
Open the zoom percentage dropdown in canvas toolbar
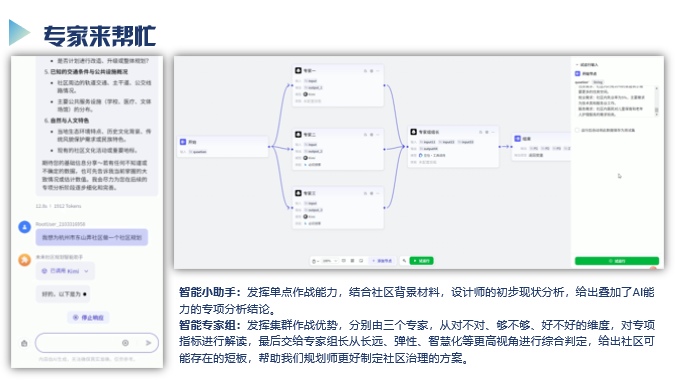pos(330,261)
